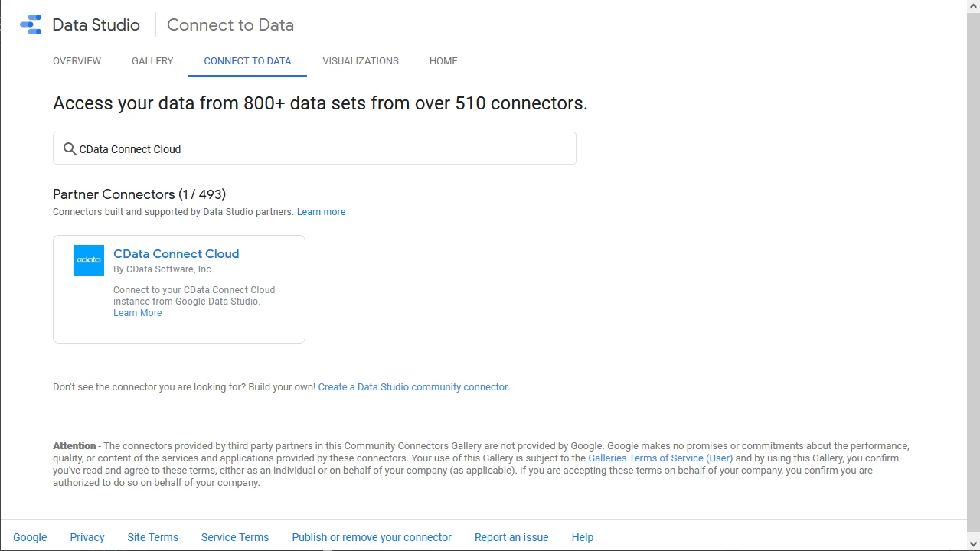Open the CData Connect Cloud connector
This screenshot has height=551, width=980.
(x=176, y=253)
